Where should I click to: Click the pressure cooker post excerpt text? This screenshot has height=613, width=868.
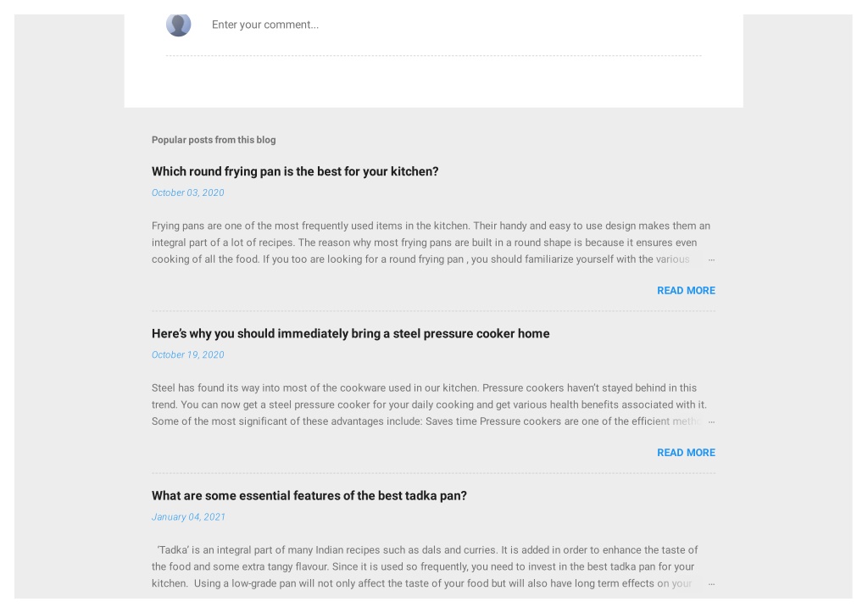[x=429, y=404]
